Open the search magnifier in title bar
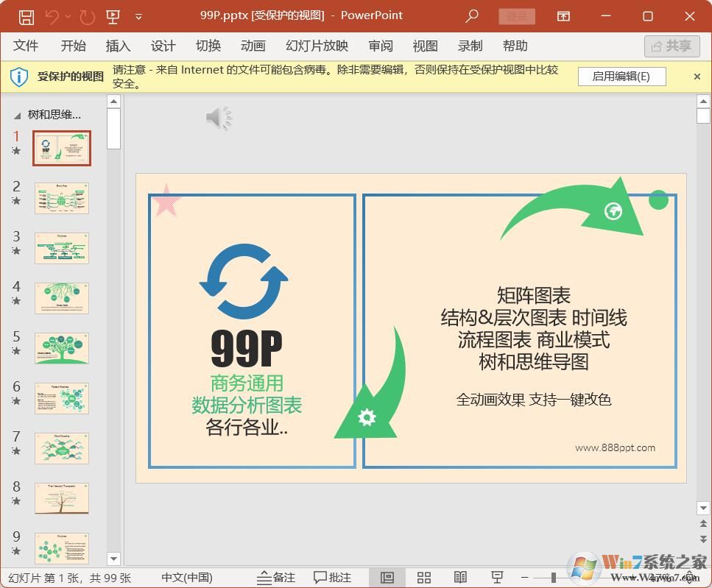 tap(472, 16)
